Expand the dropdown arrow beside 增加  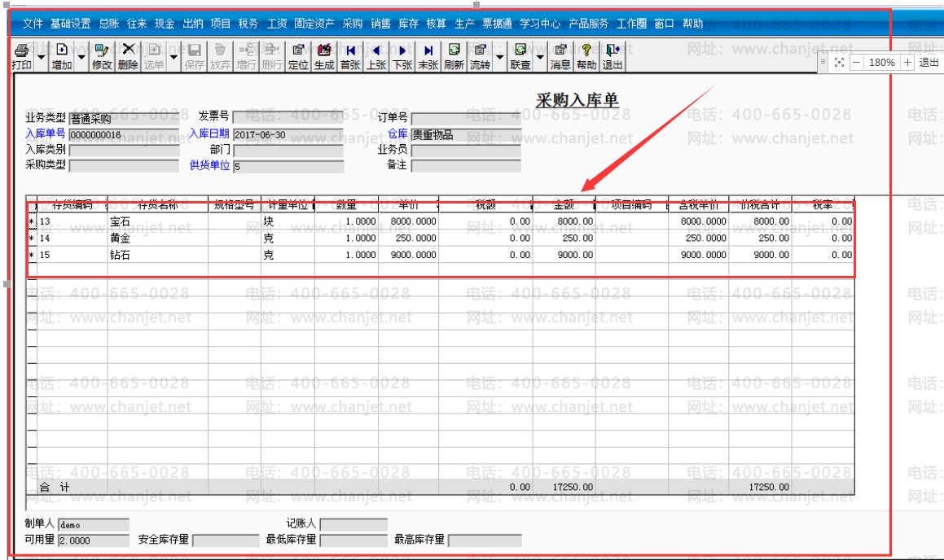(81, 56)
